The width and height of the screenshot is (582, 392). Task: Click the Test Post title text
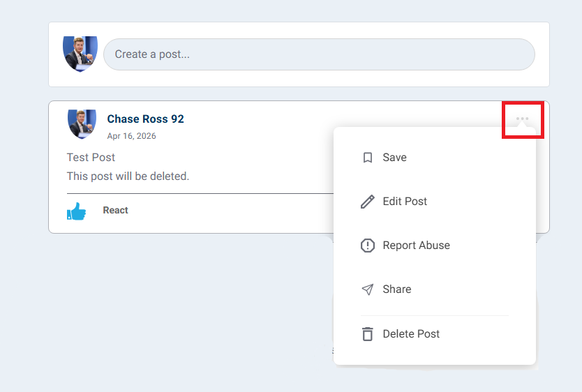coord(91,158)
